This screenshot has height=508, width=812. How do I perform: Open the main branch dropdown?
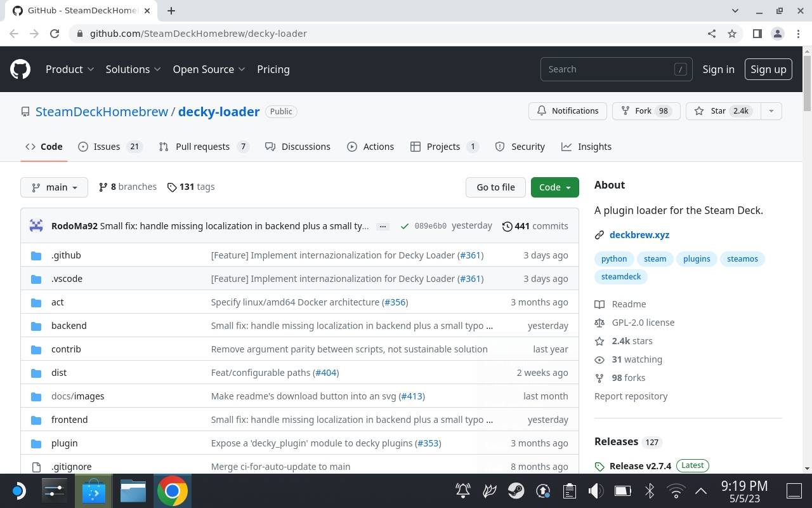click(x=54, y=187)
